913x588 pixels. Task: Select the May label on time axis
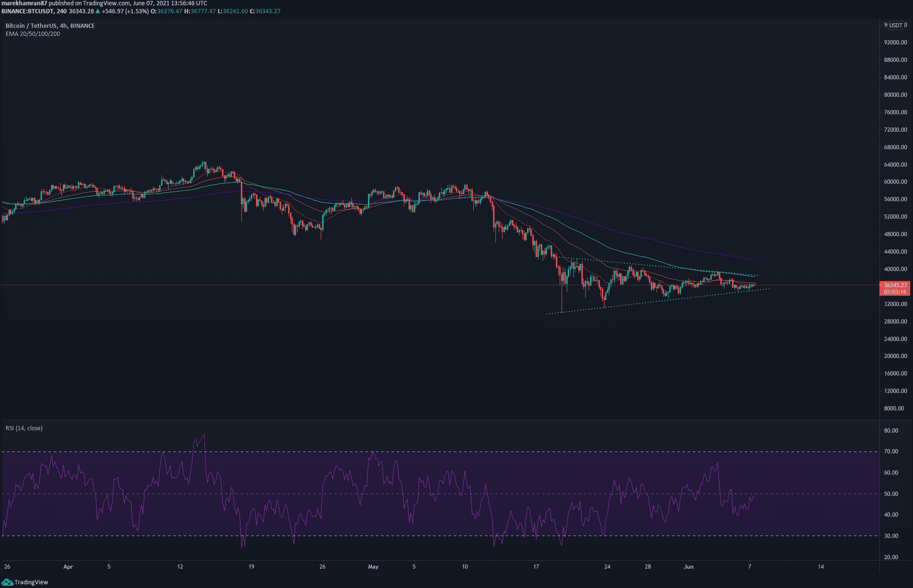[373, 567]
